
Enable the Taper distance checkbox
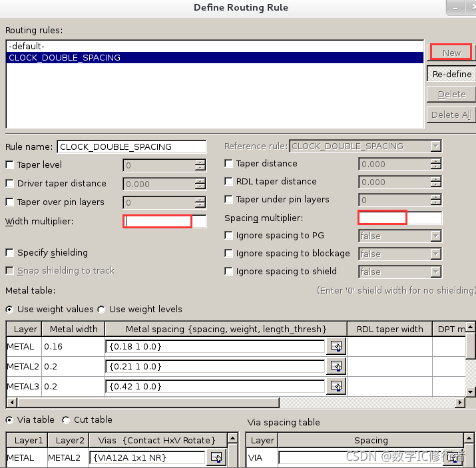click(228, 163)
